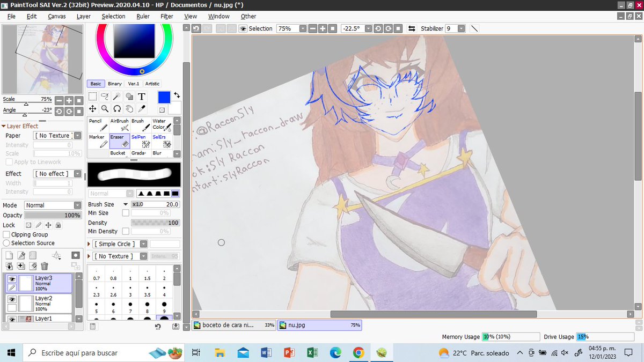Collapse the Layer Effect section
This screenshot has width=644, height=362.
click(4, 126)
